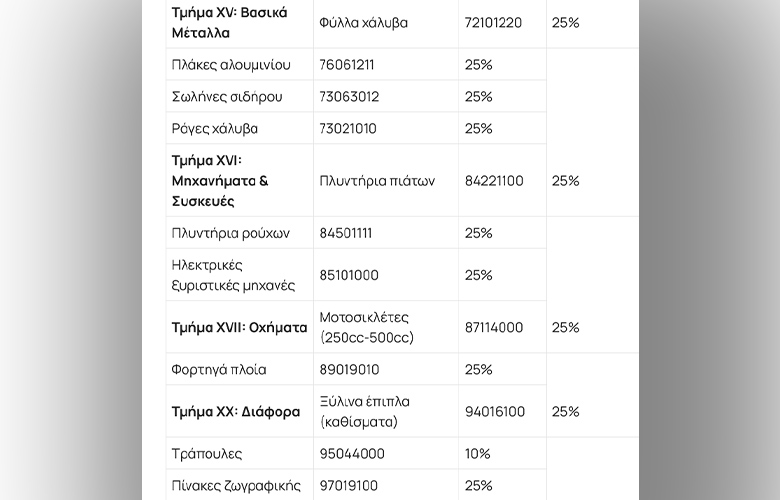
Task: Click code 76061211 in aluminium row
Action: [x=346, y=65]
